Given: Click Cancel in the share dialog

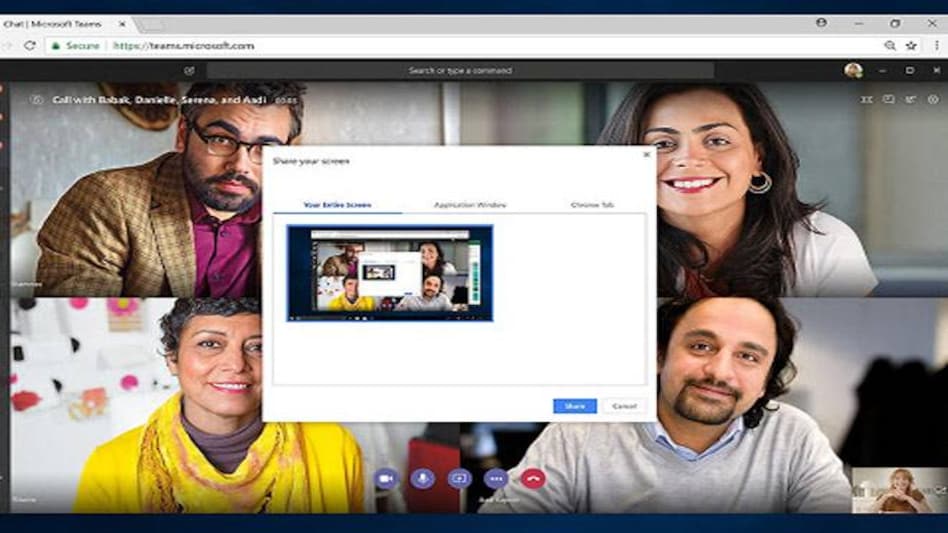Looking at the screenshot, I should pos(625,406).
